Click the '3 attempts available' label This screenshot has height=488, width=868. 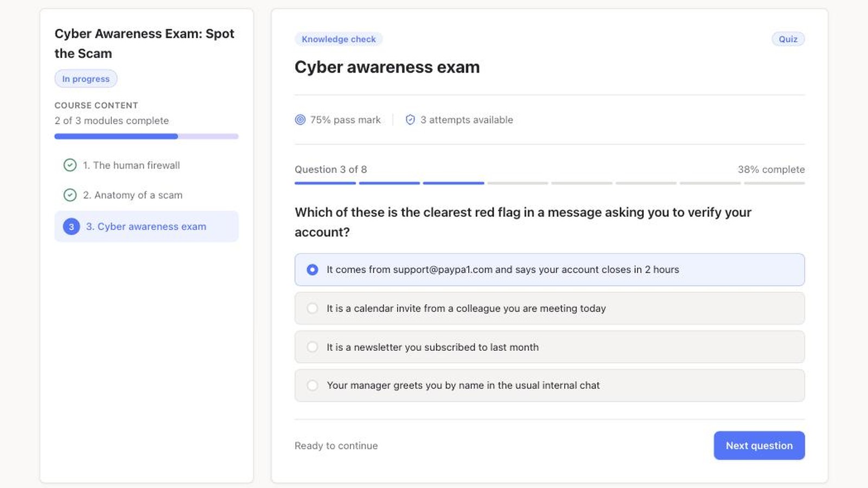pyautogui.click(x=467, y=120)
